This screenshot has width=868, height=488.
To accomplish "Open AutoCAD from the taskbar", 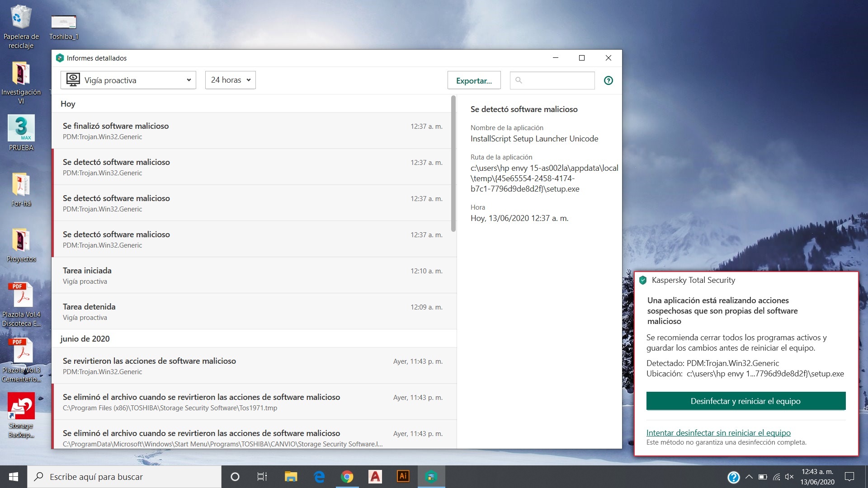I will click(x=375, y=477).
